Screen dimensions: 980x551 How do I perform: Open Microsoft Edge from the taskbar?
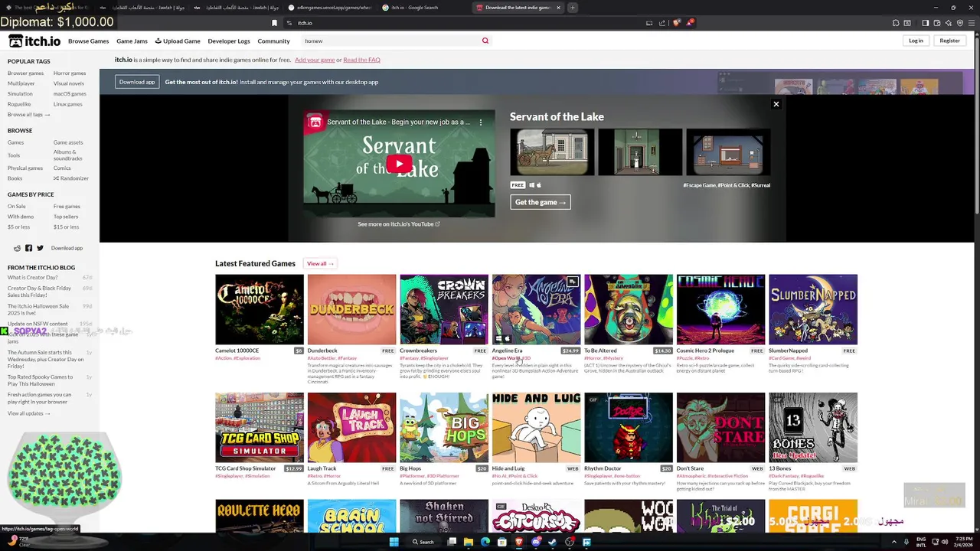click(485, 542)
